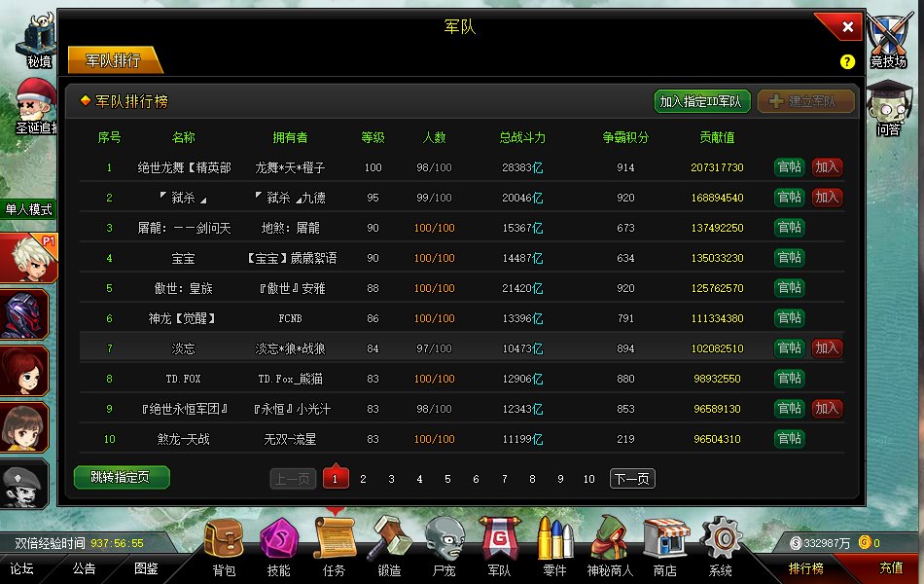Open the 背包 backpack panel

point(224,540)
